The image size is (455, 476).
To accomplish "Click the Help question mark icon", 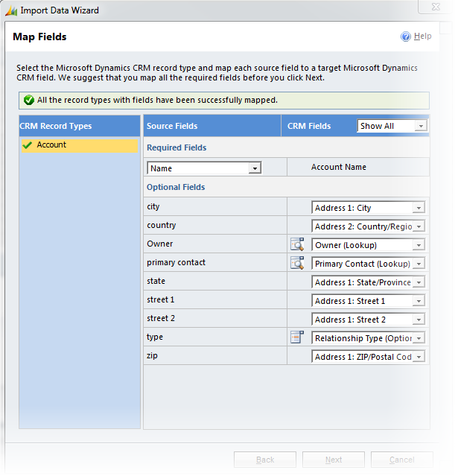I will point(406,37).
